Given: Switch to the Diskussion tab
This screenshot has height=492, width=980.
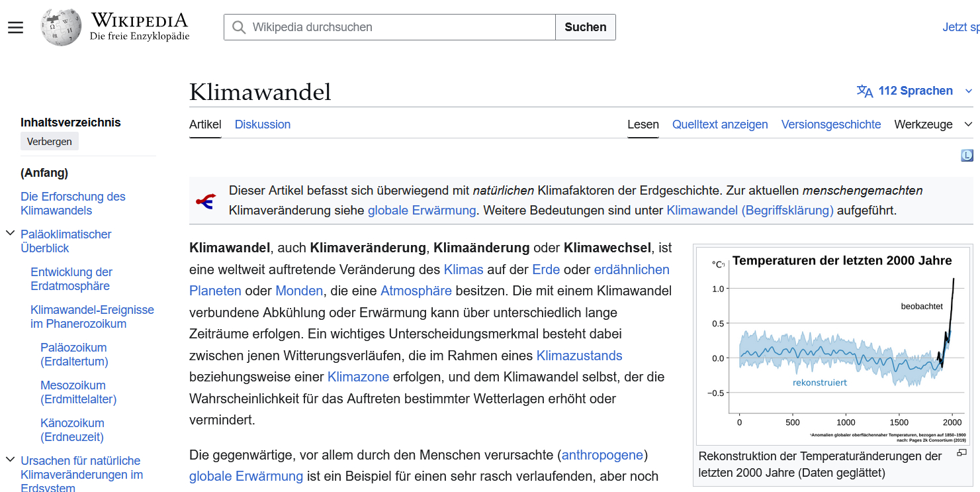Looking at the screenshot, I should (263, 124).
